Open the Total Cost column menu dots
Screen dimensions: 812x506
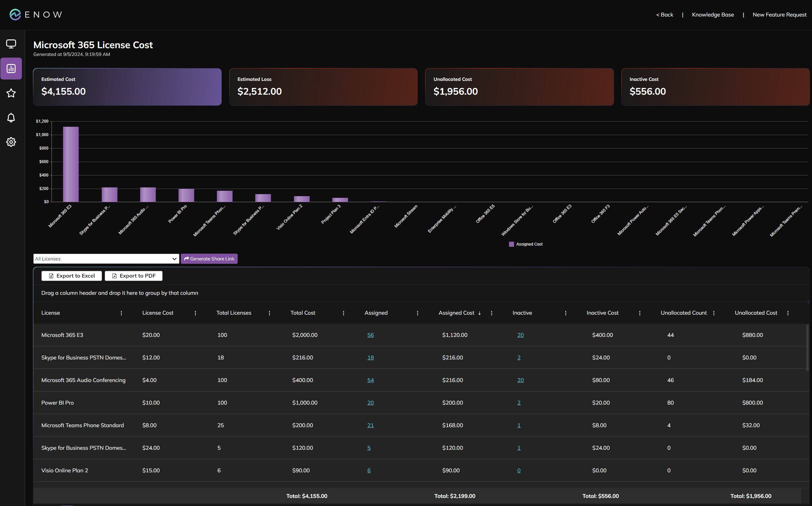[x=343, y=313]
